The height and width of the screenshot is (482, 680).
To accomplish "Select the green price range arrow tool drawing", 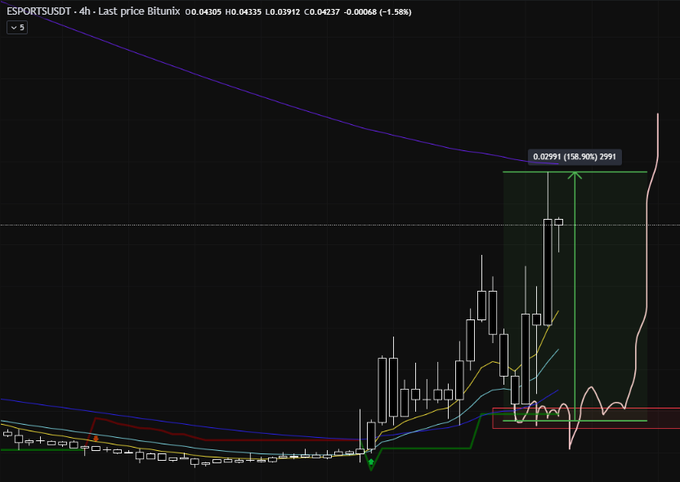I will [575, 295].
